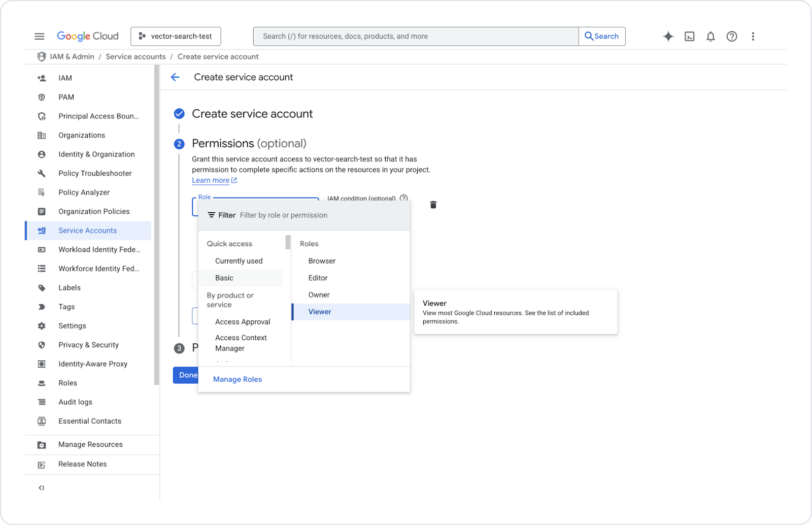This screenshot has height=525, width=812.
Task: Click the role category list scrollbar
Action: (288, 242)
